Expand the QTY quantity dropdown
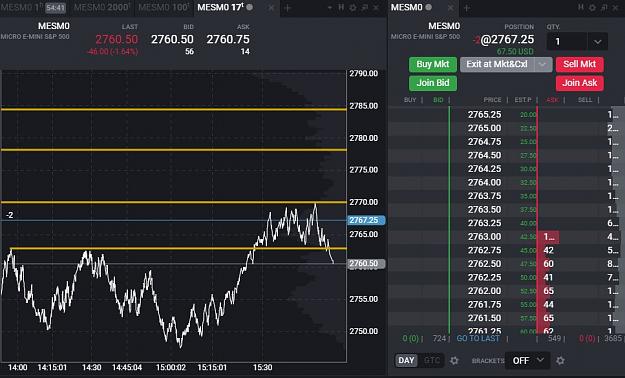The width and height of the screenshot is (625, 378). tap(597, 42)
